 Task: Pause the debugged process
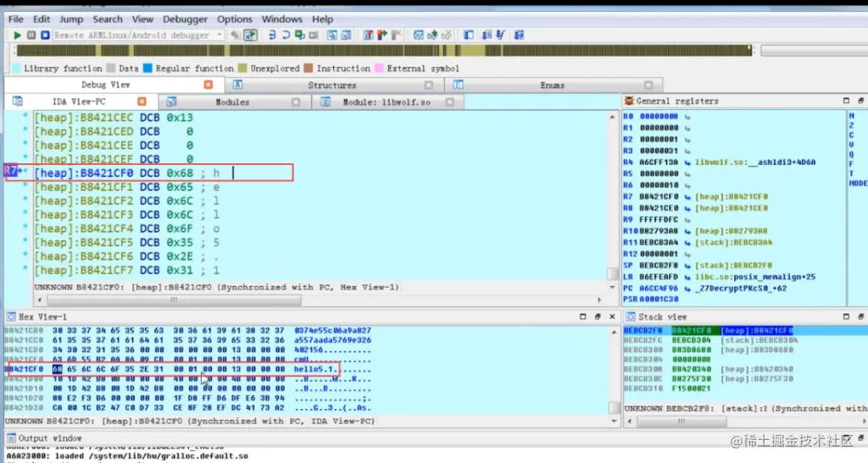[32, 35]
